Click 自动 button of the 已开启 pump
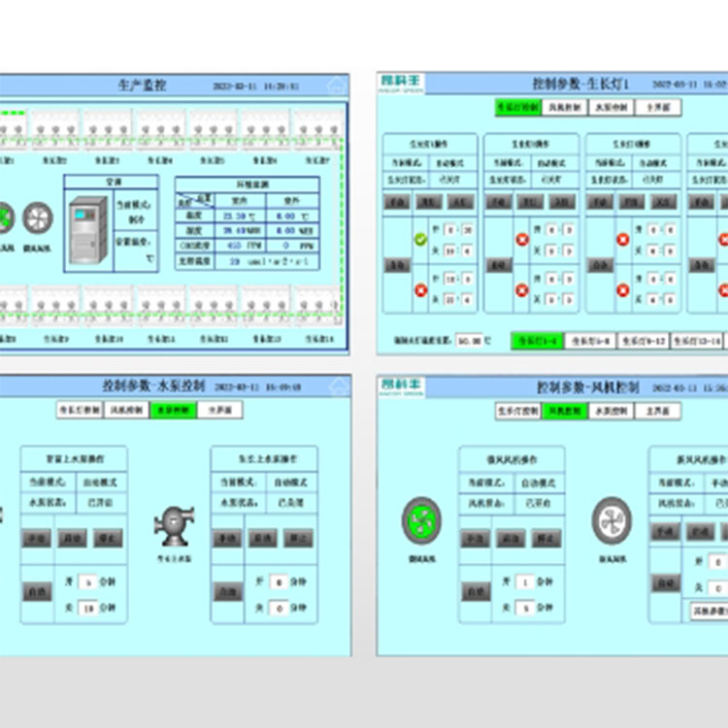The image size is (728, 728). click(x=37, y=592)
